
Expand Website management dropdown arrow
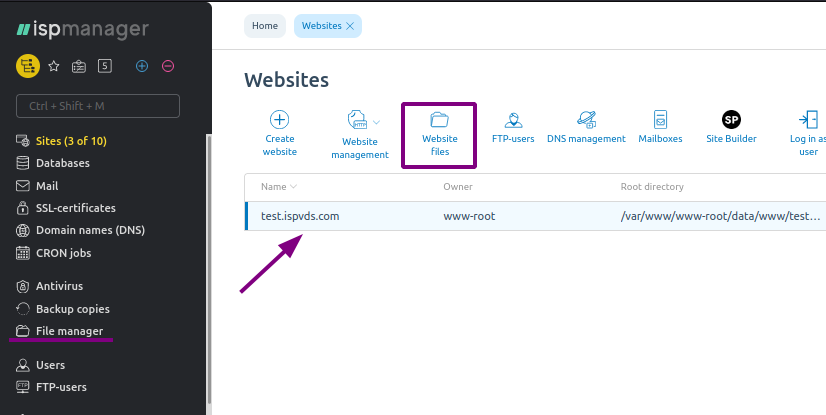pyautogui.click(x=376, y=122)
